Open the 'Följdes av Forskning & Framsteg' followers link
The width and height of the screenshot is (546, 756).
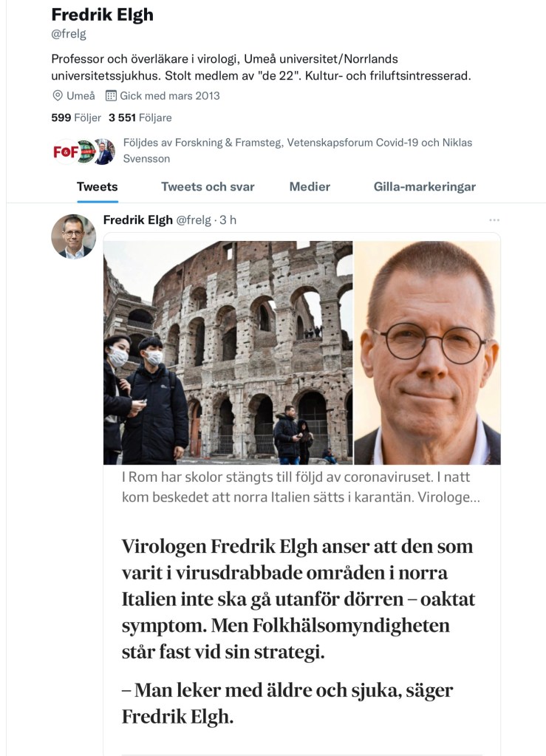(298, 151)
